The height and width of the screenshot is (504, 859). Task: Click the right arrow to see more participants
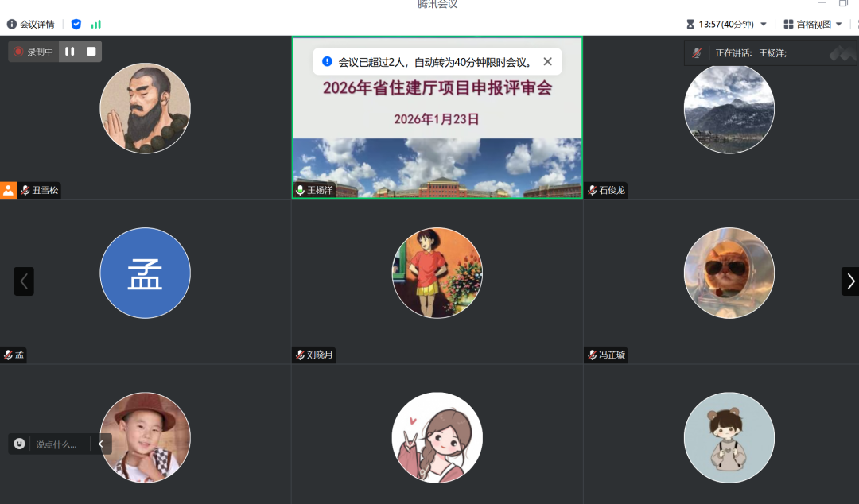[849, 281]
